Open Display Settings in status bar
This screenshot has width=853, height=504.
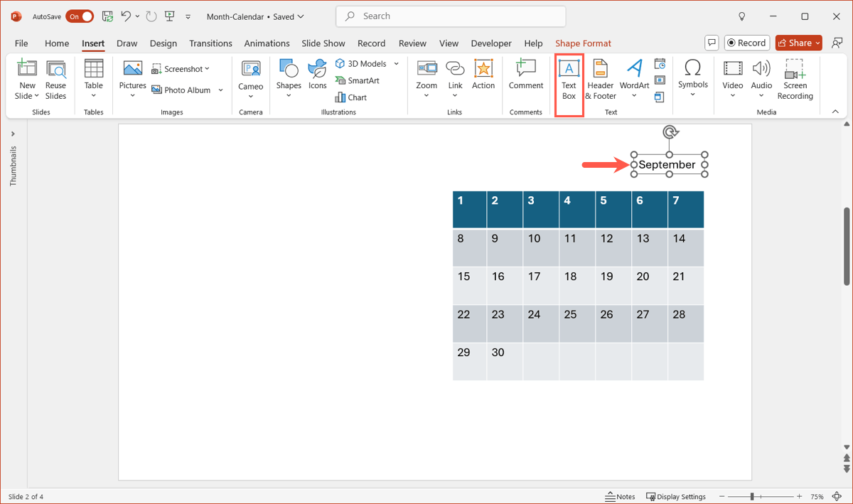(x=676, y=497)
